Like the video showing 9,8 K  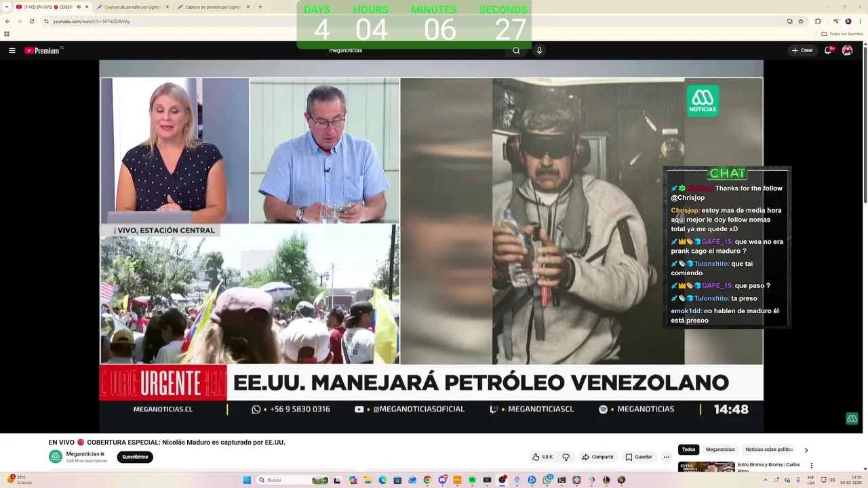542,457
